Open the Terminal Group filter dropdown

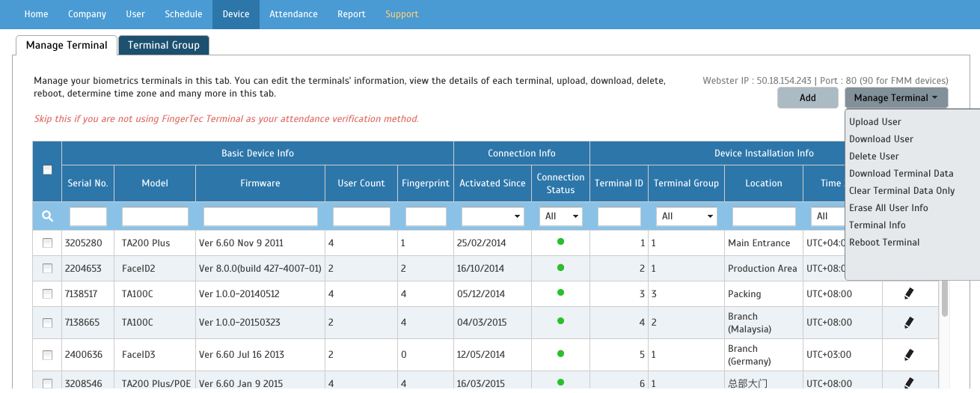pos(686,216)
